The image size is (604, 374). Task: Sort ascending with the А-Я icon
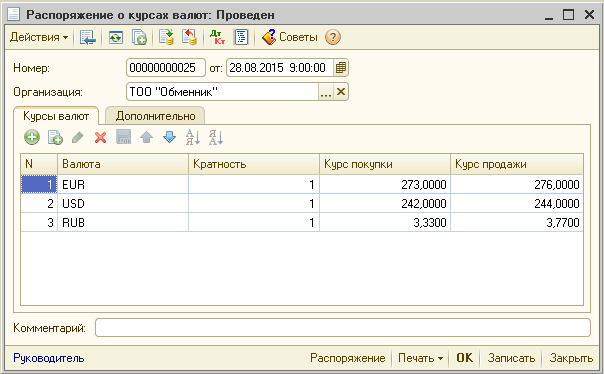[193, 137]
